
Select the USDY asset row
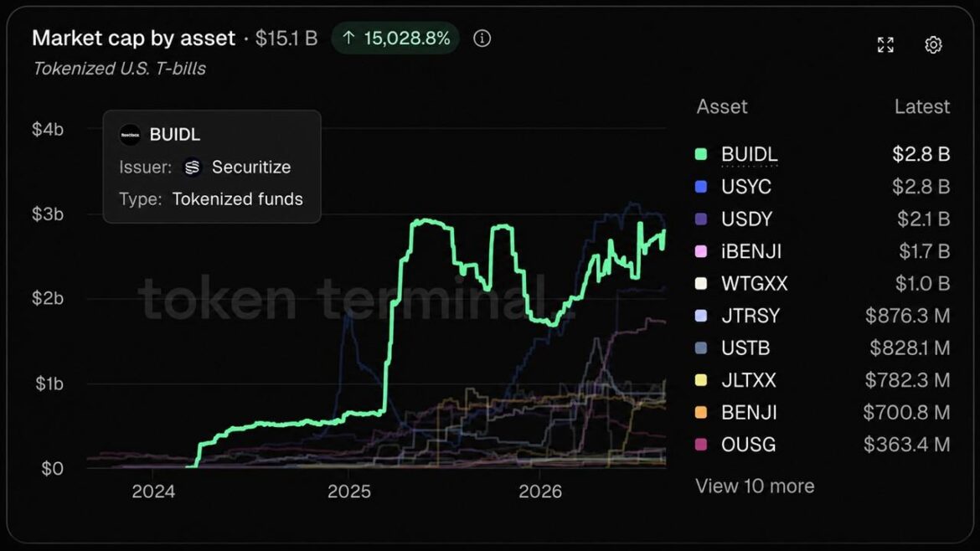[823, 219]
